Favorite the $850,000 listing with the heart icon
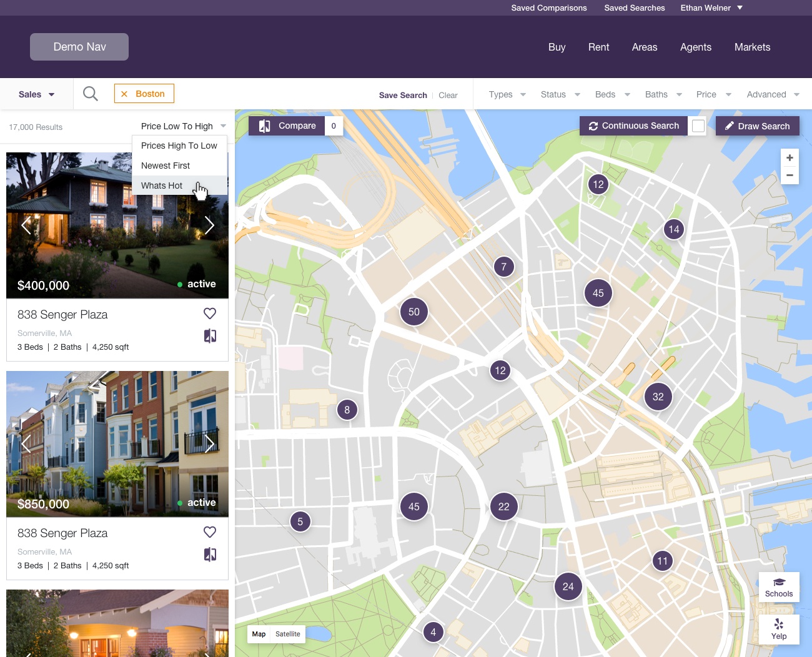The image size is (812, 657). 210,532
